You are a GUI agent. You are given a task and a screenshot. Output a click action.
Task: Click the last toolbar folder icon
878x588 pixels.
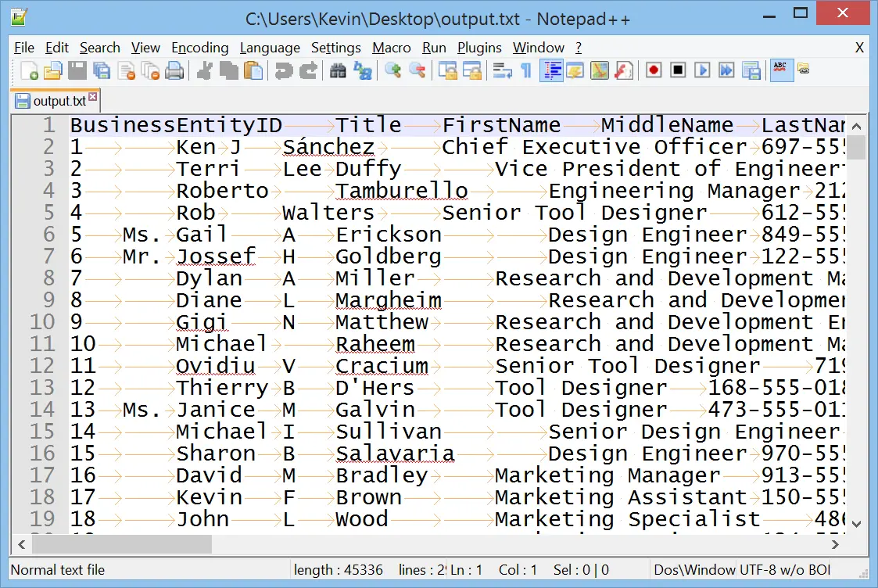pyautogui.click(x=804, y=70)
